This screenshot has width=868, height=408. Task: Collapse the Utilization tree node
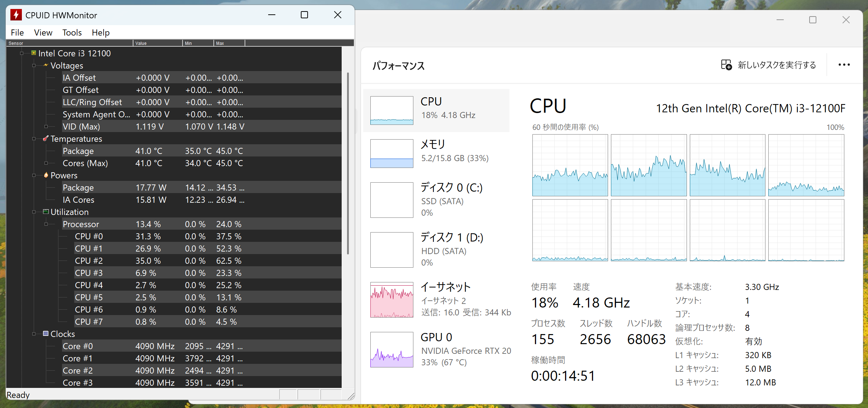click(x=34, y=212)
